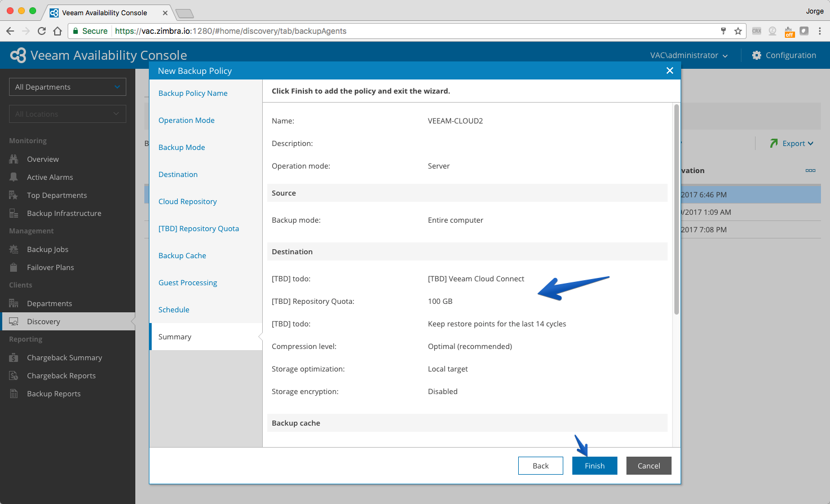Open Active Alarms in the sidebar
This screenshot has width=830, height=504.
(x=50, y=177)
